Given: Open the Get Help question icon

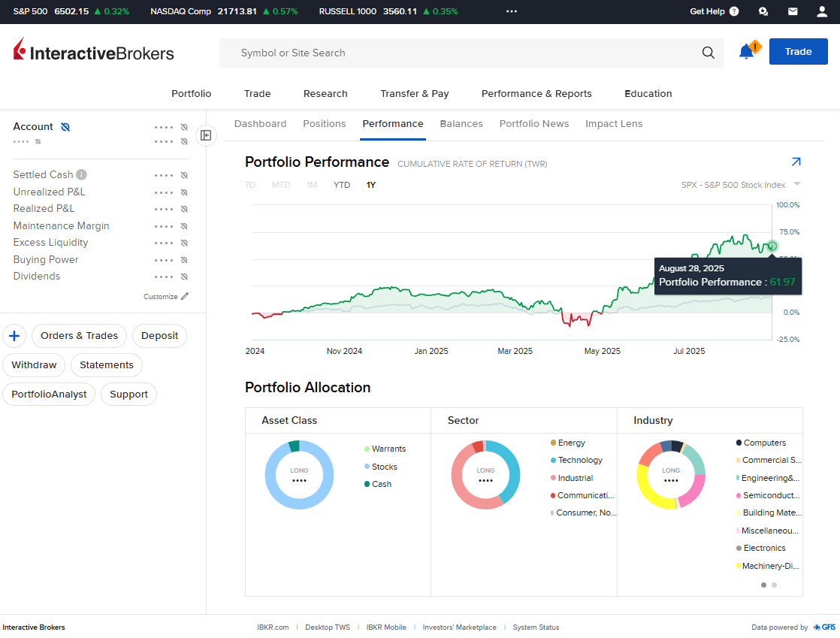Looking at the screenshot, I should point(734,11).
